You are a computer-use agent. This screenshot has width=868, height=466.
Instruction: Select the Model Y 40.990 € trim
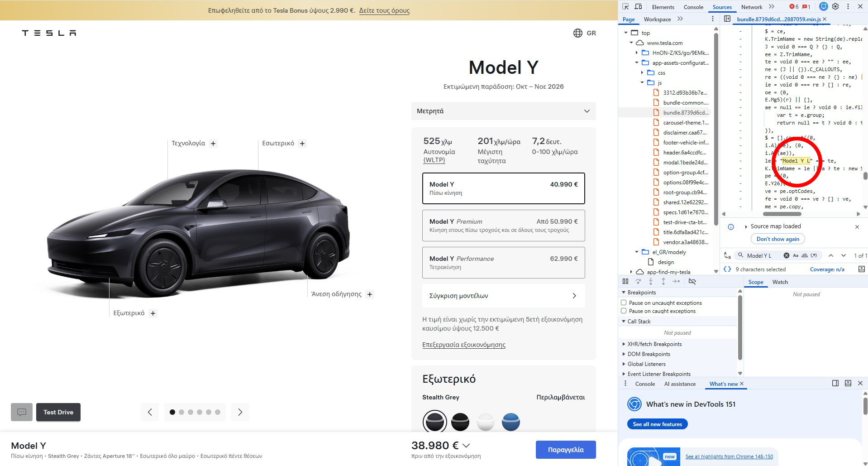pos(503,188)
